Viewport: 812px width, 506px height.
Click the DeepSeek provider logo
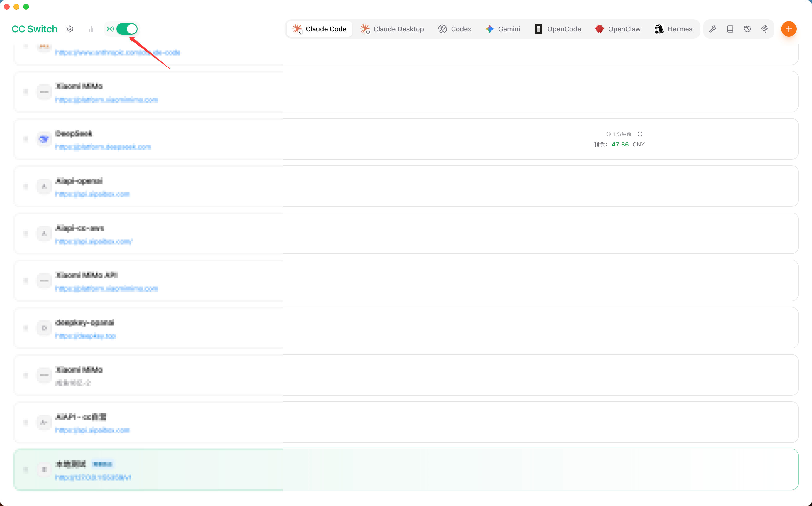pos(44,139)
